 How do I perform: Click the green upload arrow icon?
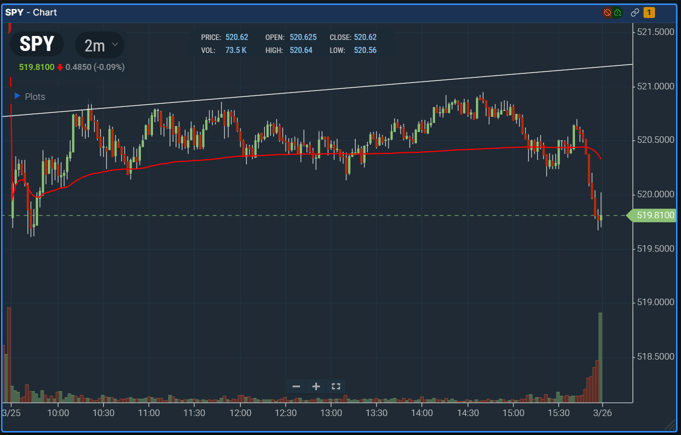tap(618, 13)
